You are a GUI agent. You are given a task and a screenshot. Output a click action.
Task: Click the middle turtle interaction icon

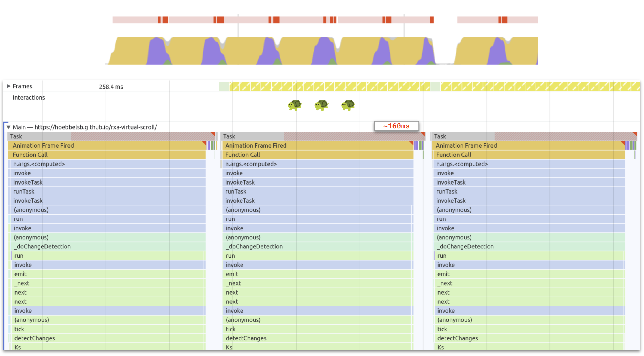(x=321, y=105)
